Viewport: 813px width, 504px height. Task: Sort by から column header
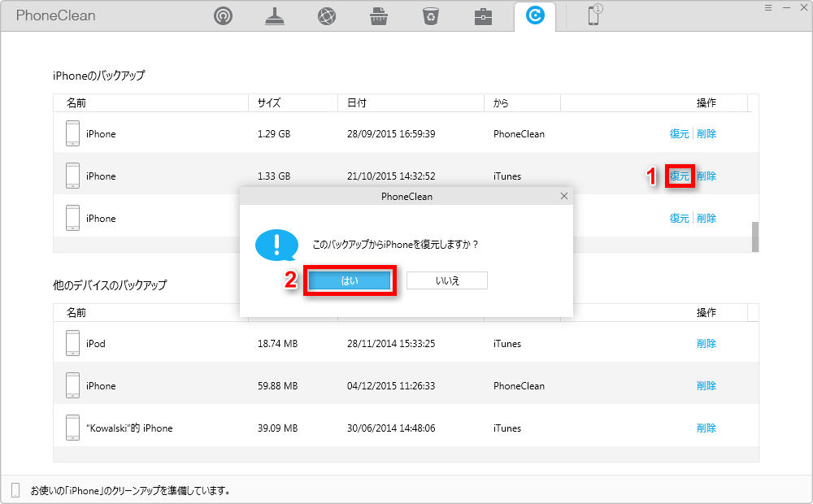[523, 102]
